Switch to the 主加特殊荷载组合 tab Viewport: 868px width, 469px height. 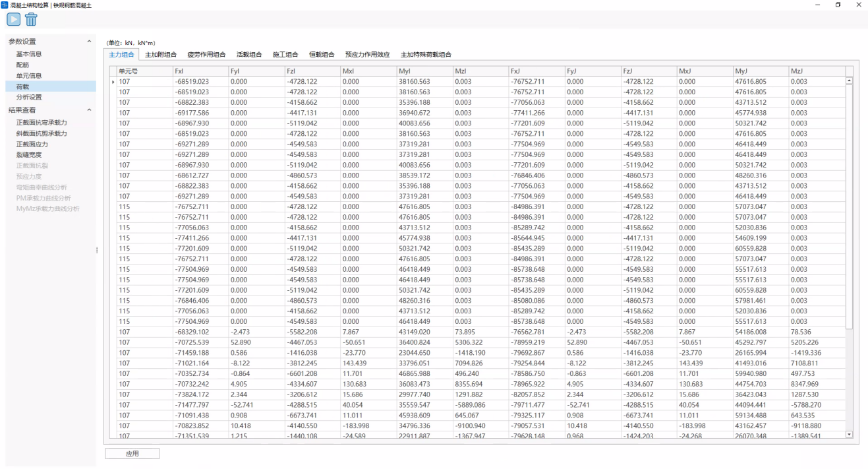[426, 55]
